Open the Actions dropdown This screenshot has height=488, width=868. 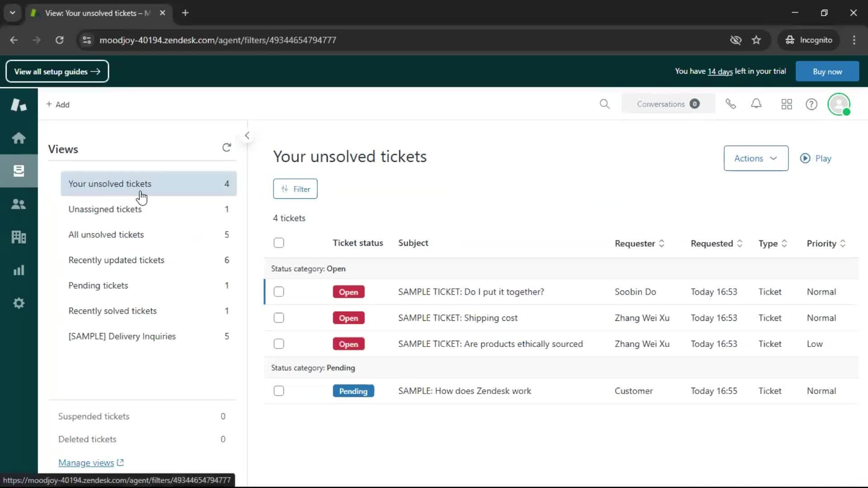(756, 158)
